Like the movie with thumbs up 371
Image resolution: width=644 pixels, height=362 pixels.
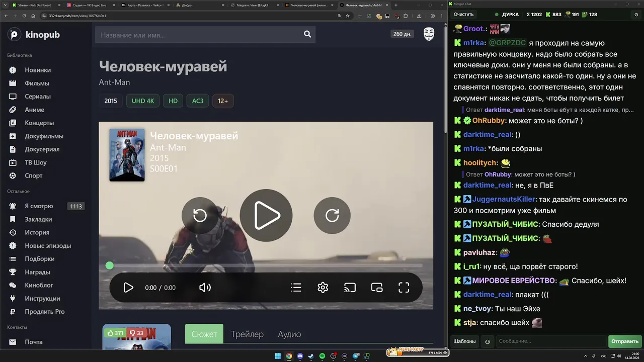pyautogui.click(x=115, y=333)
